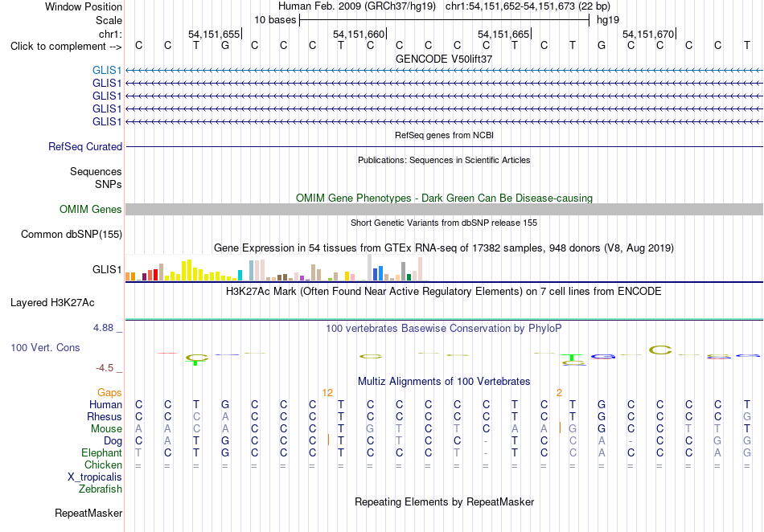Click 'Human Feb. 2009 (GRCh37/hg19)' header text
The width and height of the screenshot is (764, 532).
click(x=359, y=6)
